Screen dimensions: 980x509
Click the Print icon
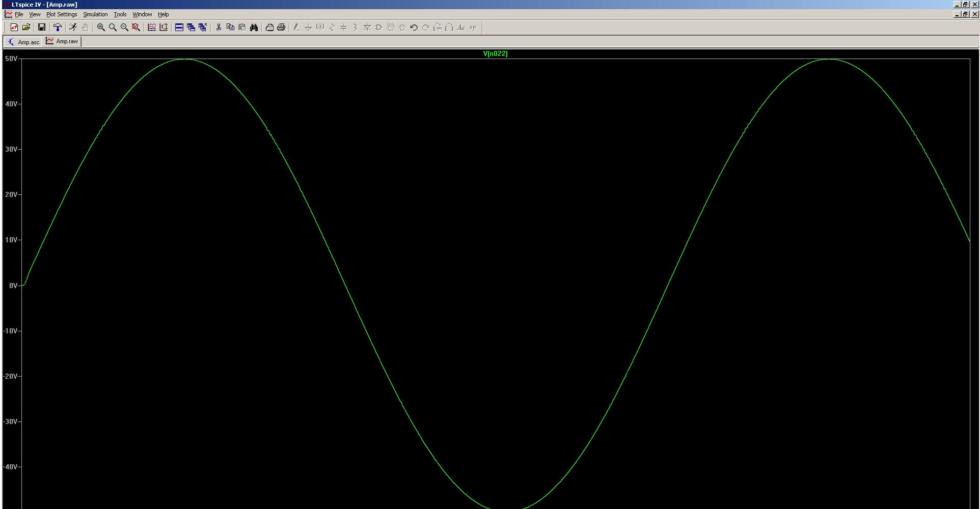pyautogui.click(x=281, y=27)
